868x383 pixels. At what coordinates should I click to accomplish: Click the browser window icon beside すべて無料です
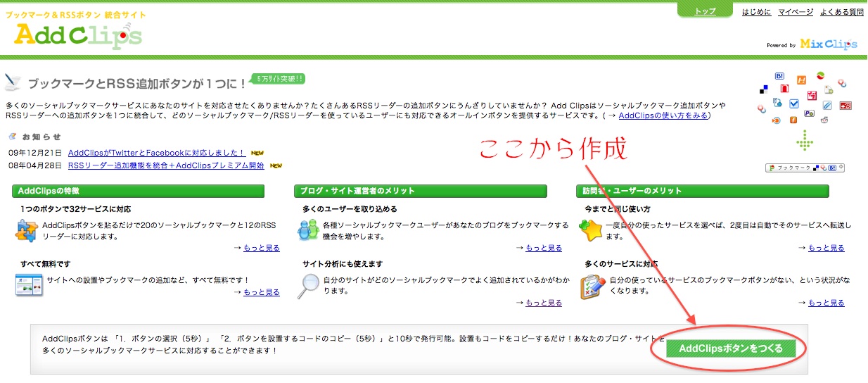point(29,284)
